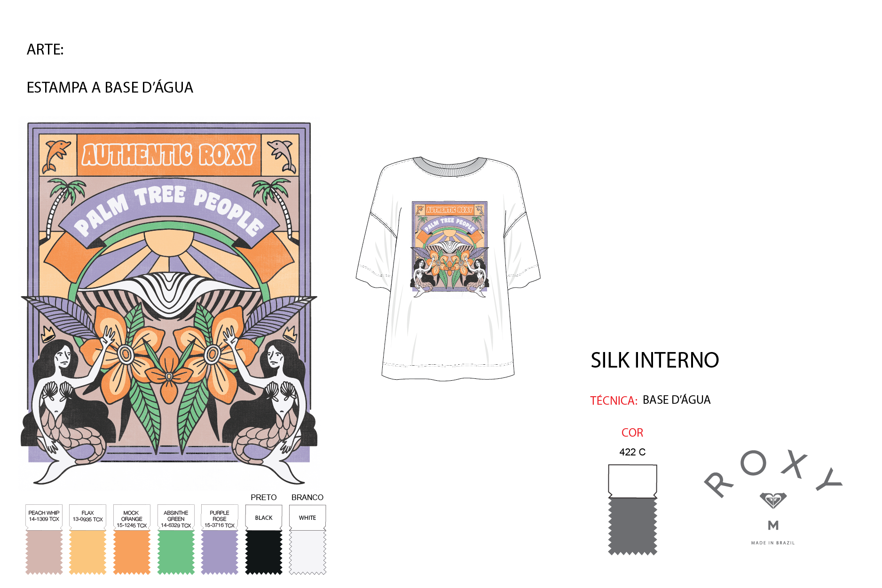
Task: Click the Roxy heart logo icon
Action: pos(773,500)
